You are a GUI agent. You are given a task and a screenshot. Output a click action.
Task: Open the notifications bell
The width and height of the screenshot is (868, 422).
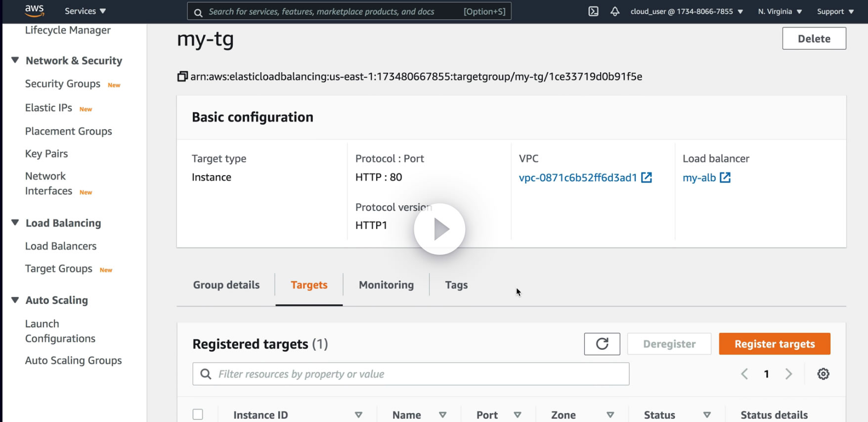[615, 11]
